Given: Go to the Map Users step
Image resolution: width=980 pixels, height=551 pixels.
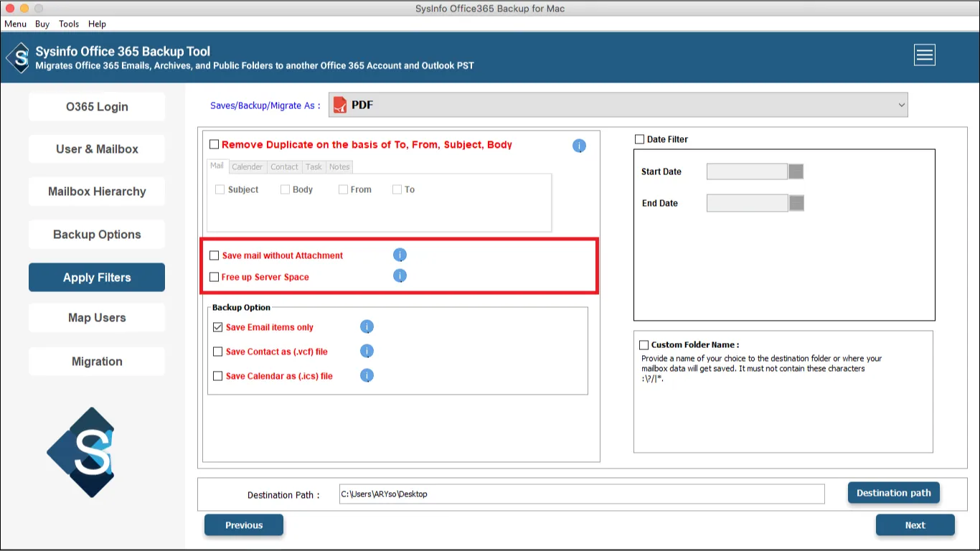Looking at the screenshot, I should [x=97, y=318].
